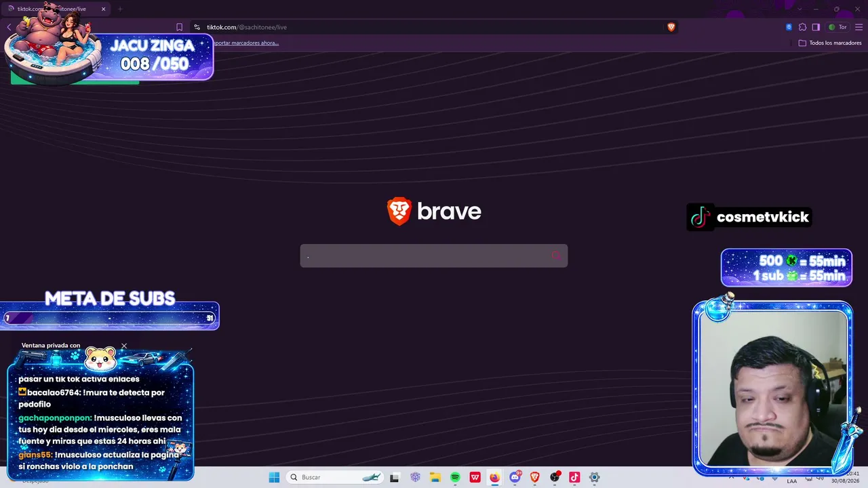The image size is (868, 488).
Task: Open the Extensions puzzle-piece menu
Action: 802,27
